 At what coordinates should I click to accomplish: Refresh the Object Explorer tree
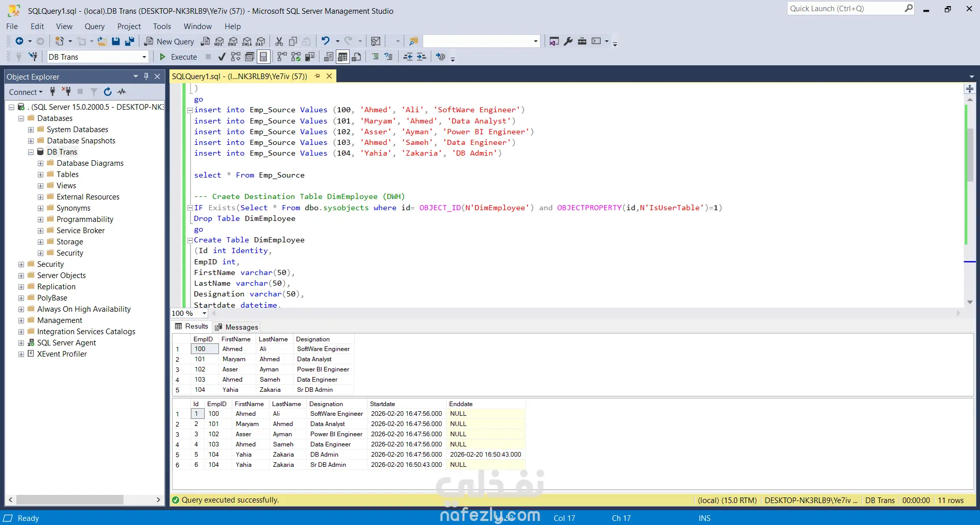point(108,92)
